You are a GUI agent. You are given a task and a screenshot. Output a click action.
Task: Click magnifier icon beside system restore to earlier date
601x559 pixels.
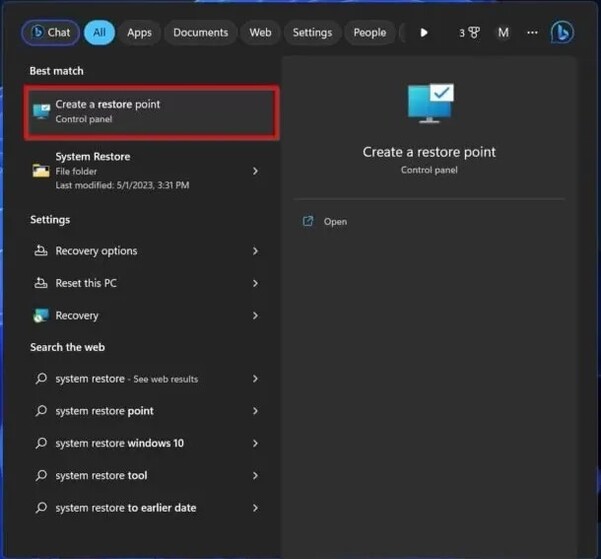41,508
